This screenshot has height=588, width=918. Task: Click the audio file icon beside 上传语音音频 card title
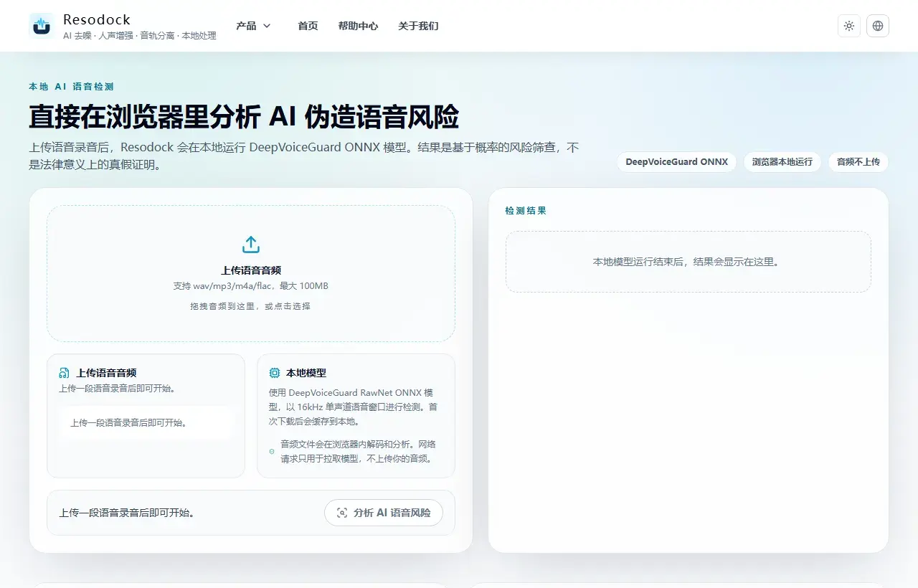tap(64, 373)
